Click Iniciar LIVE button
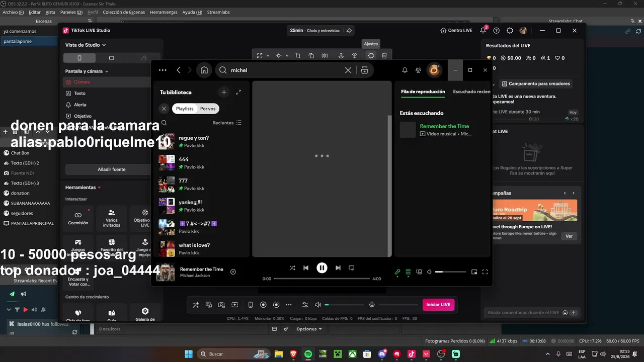The width and height of the screenshot is (644, 362). click(x=438, y=305)
